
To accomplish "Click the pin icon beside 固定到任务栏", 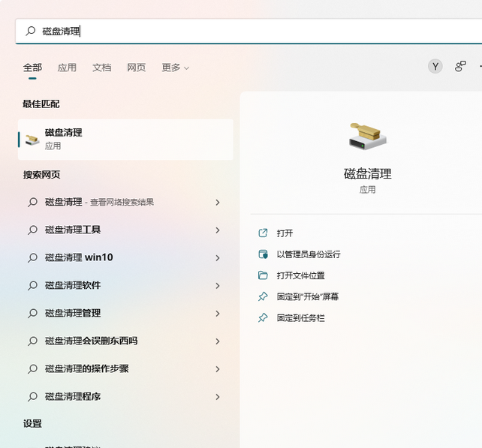I will 263,317.
